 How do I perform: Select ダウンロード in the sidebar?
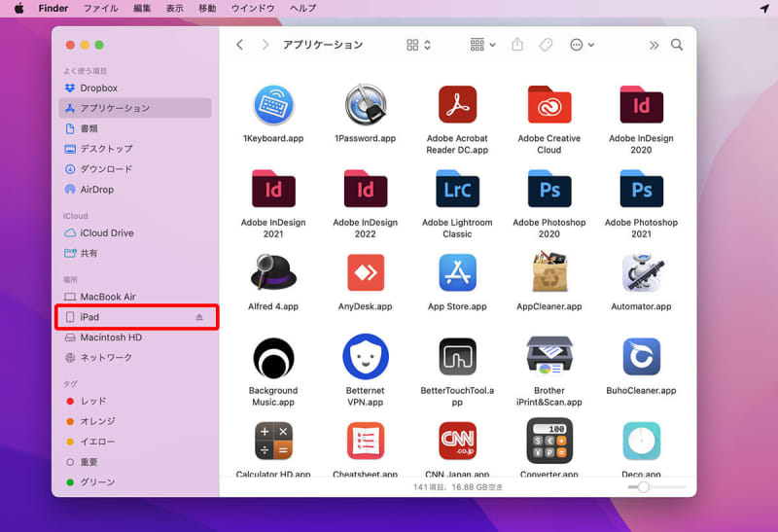coord(135,169)
